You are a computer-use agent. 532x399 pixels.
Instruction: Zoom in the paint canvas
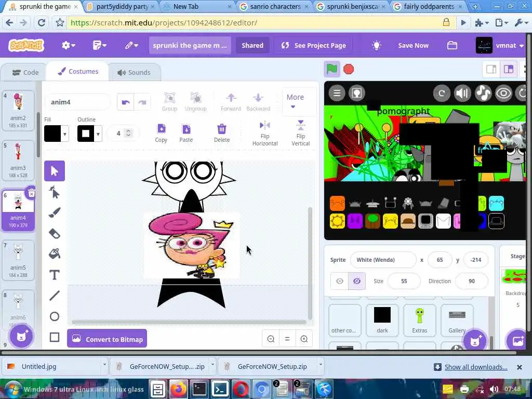pos(304,339)
